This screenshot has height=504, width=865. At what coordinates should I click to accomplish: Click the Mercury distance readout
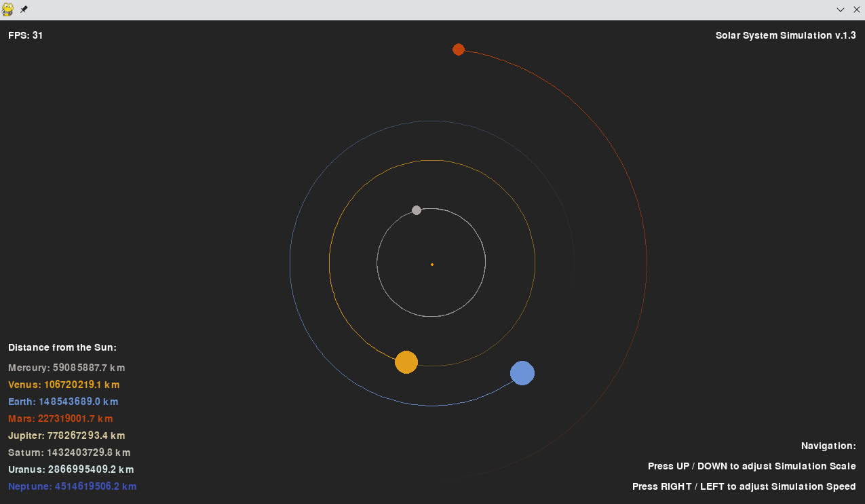(66, 368)
